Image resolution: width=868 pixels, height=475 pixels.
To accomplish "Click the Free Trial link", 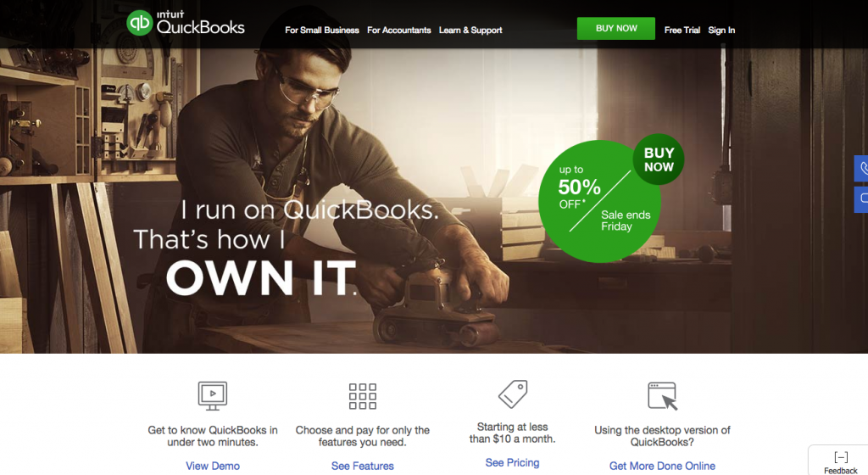I will point(682,31).
